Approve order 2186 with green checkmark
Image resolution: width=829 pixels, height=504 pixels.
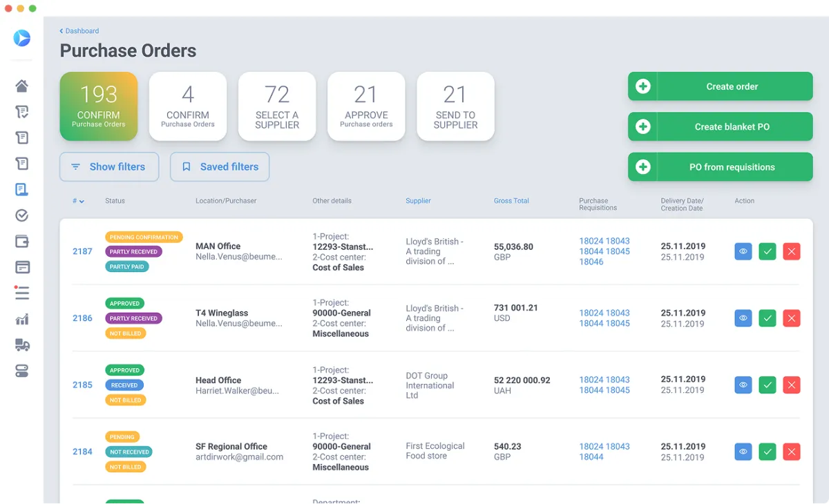tap(768, 318)
